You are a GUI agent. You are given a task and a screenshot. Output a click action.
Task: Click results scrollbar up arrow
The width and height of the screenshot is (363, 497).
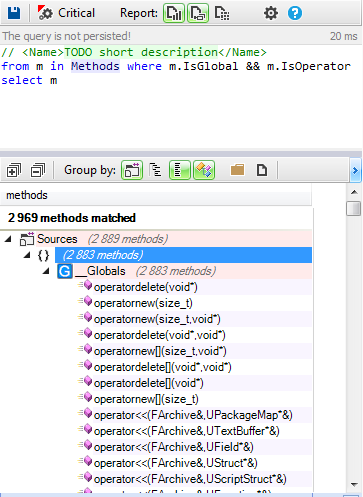354,192
